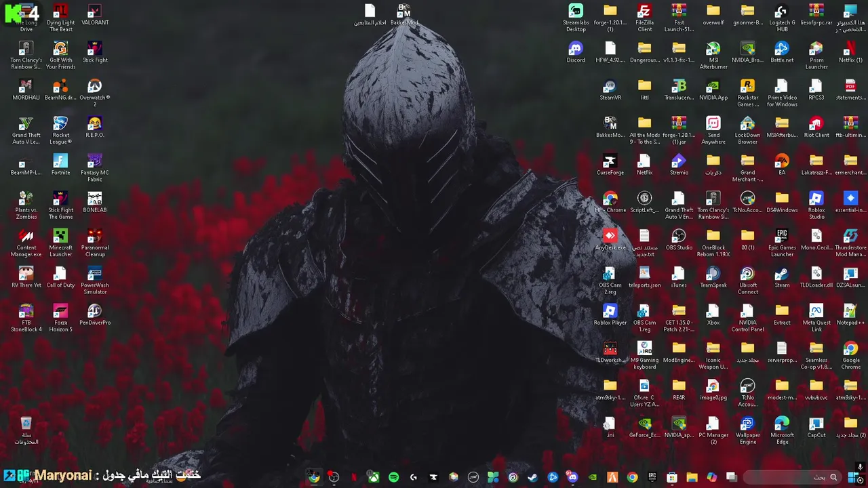Launch LockDown Browser desktop icon
Screen dimensions: 868x488
pyautogui.click(x=747, y=130)
